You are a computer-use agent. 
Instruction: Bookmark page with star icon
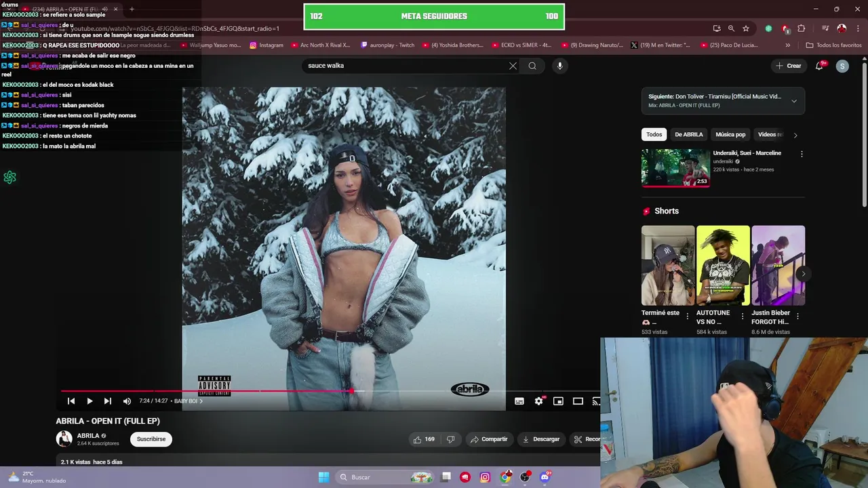(746, 28)
